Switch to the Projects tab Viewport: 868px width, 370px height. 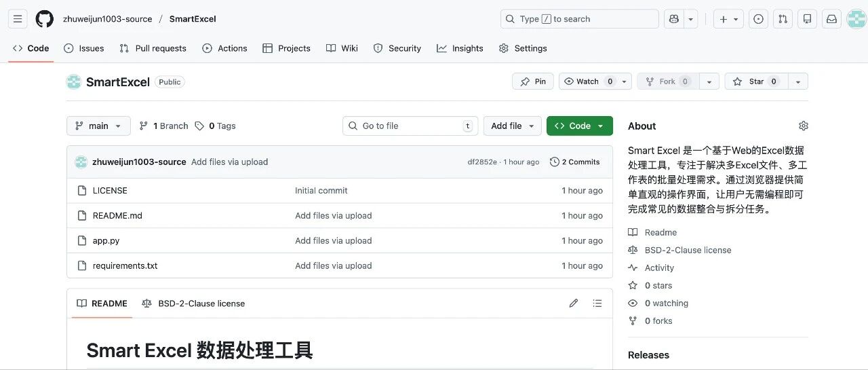pos(286,48)
